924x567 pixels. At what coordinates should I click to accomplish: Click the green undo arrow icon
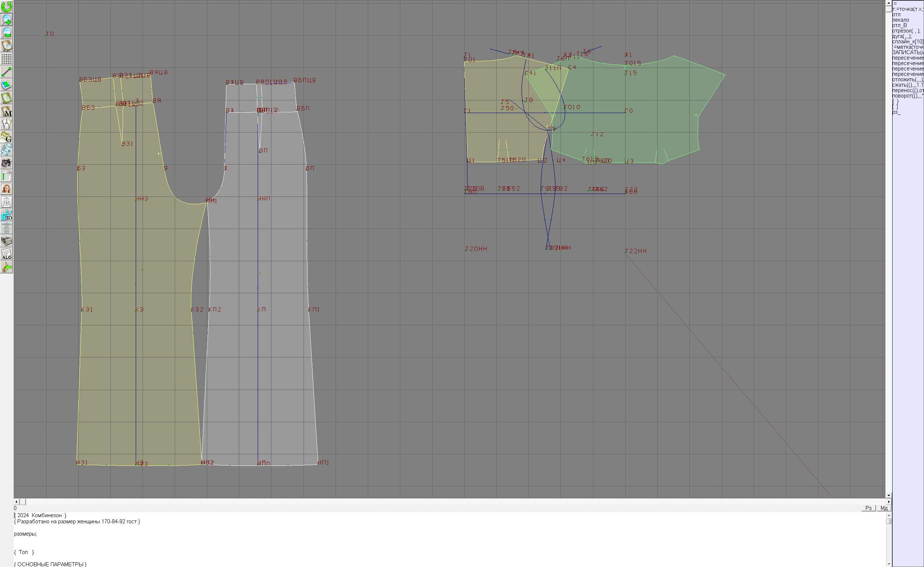[x=6, y=7]
